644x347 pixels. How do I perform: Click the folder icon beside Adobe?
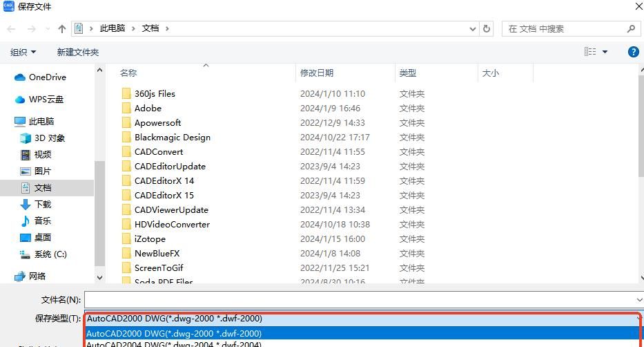pyautogui.click(x=126, y=108)
